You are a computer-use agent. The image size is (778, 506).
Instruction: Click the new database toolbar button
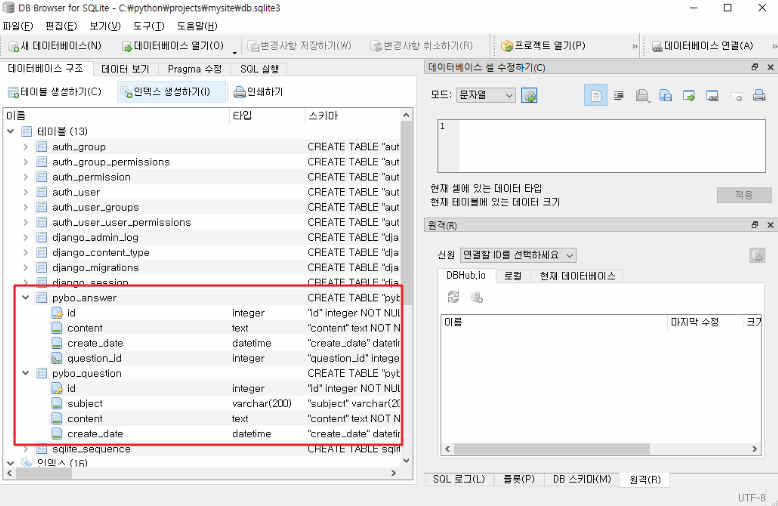[x=56, y=46]
